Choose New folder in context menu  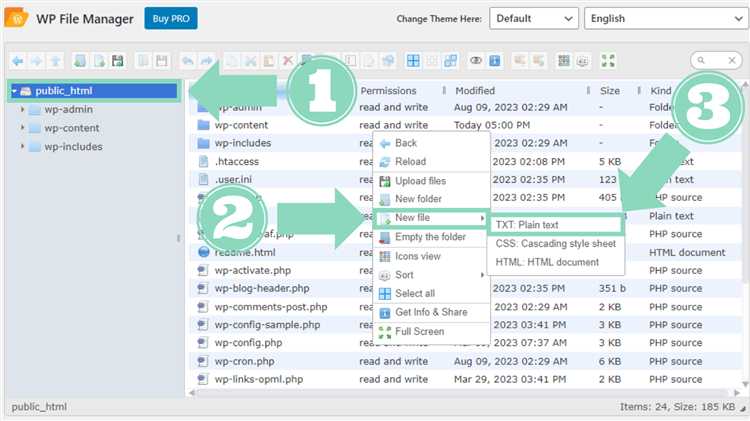tap(431, 199)
